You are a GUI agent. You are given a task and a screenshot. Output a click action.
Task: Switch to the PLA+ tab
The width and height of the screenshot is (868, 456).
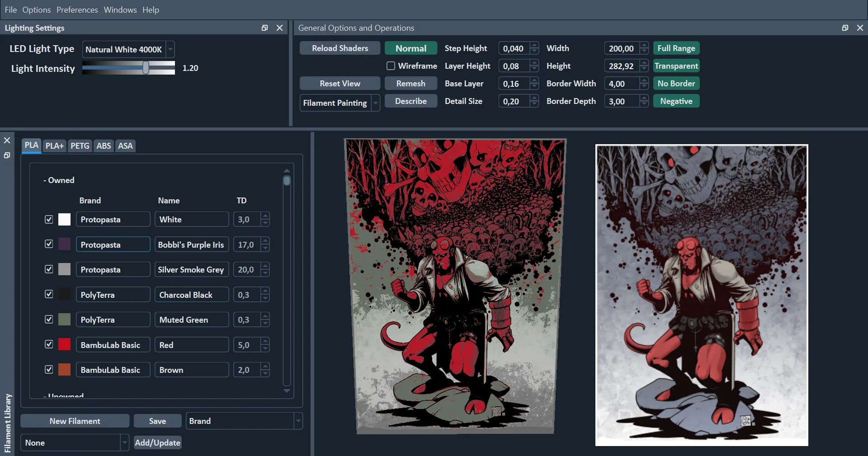55,146
